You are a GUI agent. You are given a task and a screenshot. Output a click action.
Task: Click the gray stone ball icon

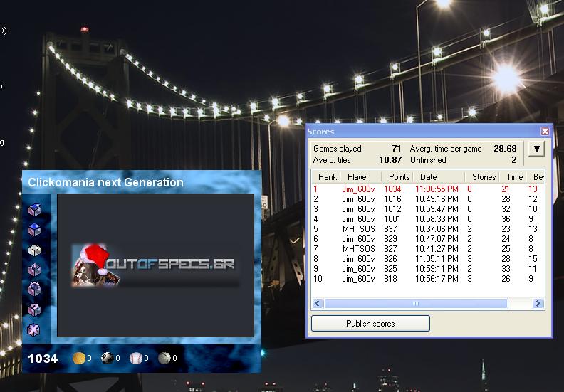(164, 358)
